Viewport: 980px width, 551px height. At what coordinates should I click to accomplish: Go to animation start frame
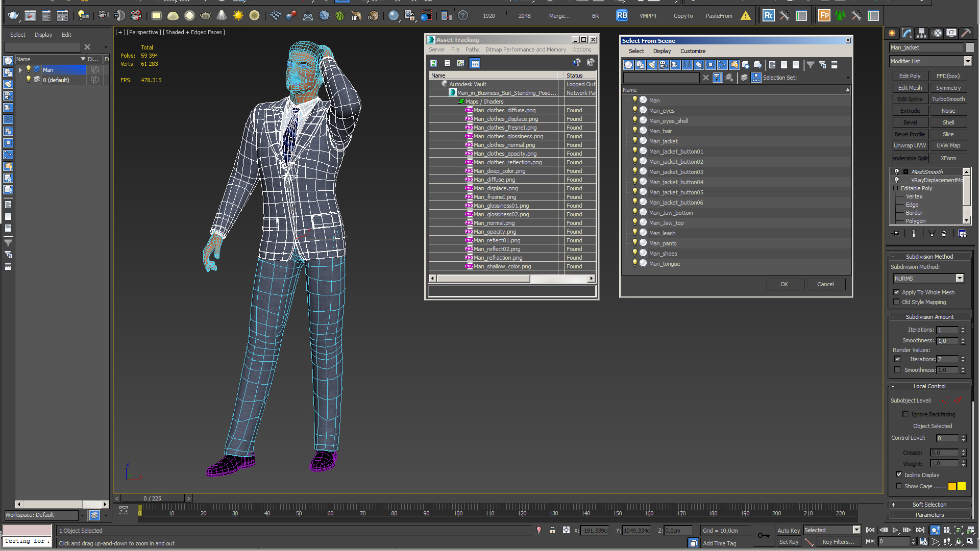point(871,530)
